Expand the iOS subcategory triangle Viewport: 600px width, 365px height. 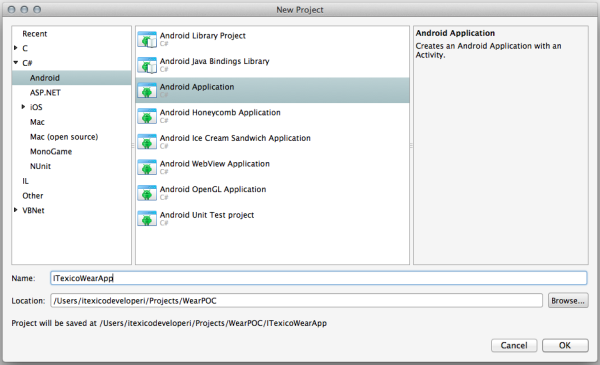(23, 107)
